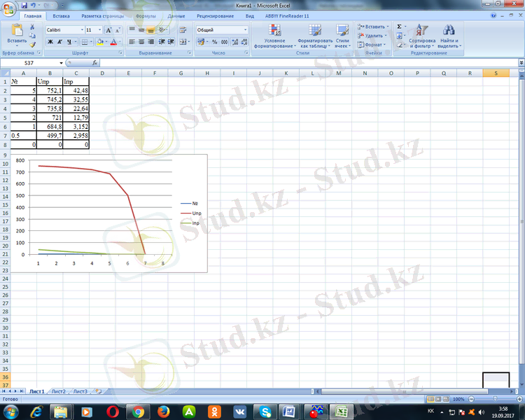Toggle bold formatting (Ж)
The width and height of the screenshot is (525, 420).
[50, 42]
